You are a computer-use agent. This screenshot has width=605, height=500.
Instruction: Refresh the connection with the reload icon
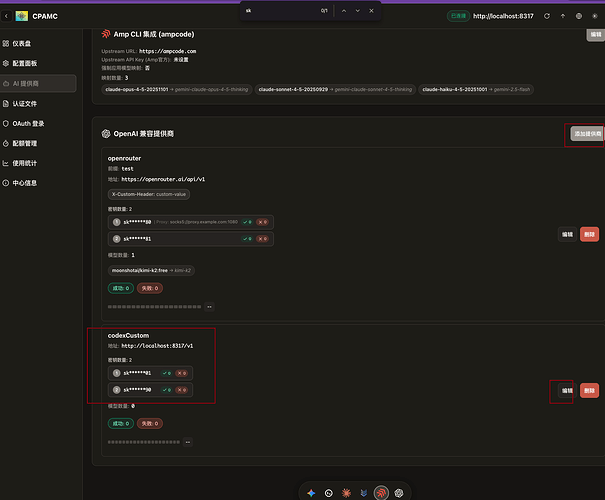(x=547, y=16)
